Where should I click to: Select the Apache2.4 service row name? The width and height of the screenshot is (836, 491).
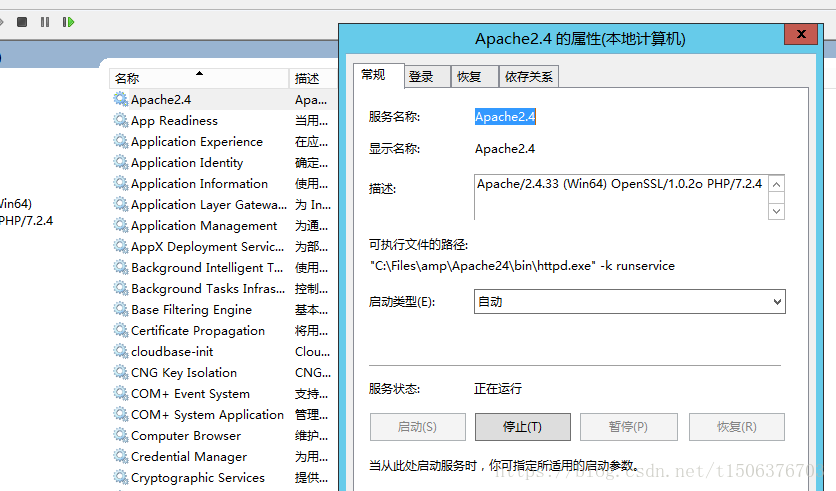coord(161,100)
